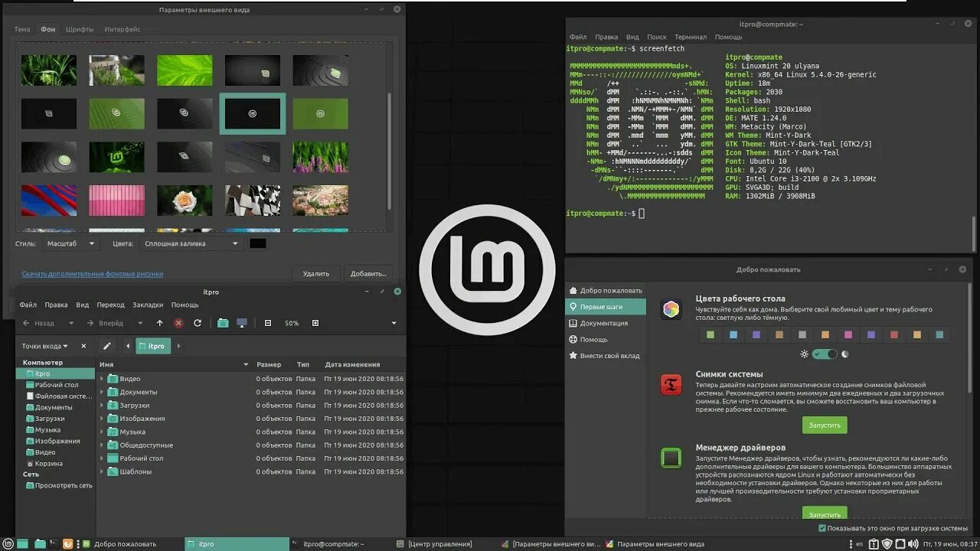Open file manager Переход menu
Screen dimensions: 980x551
point(110,305)
